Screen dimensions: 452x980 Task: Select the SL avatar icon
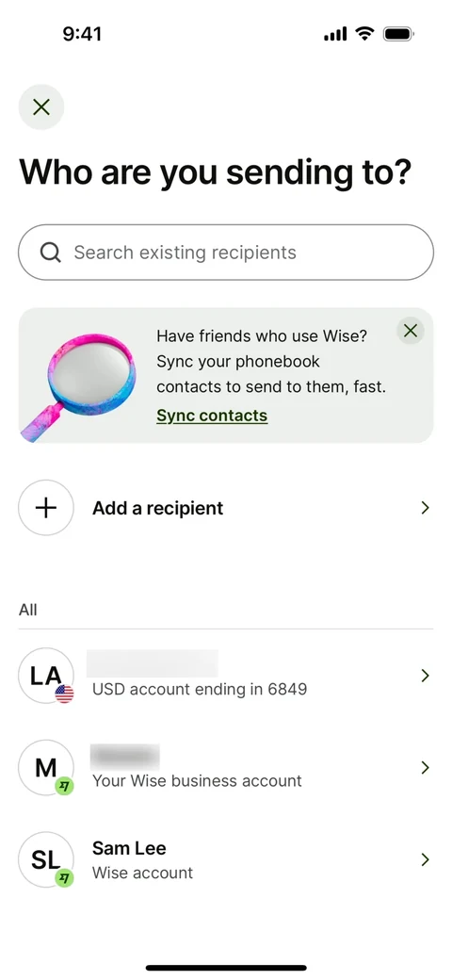point(46,859)
